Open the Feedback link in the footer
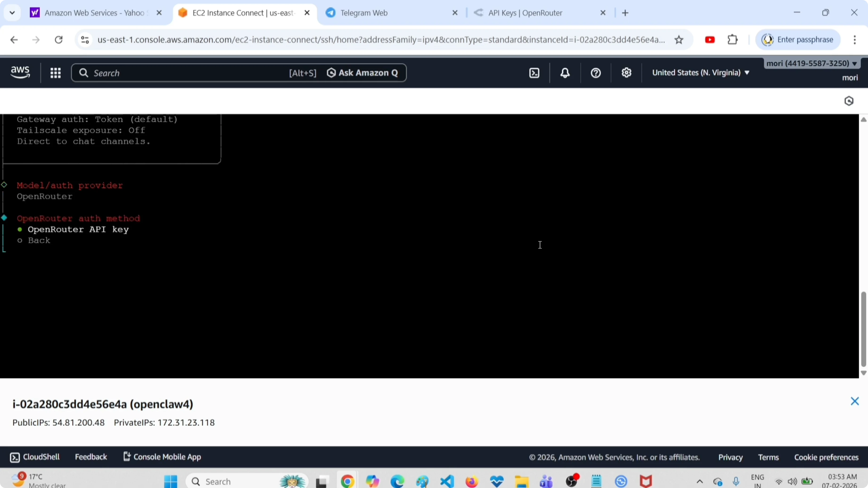 pyautogui.click(x=91, y=457)
